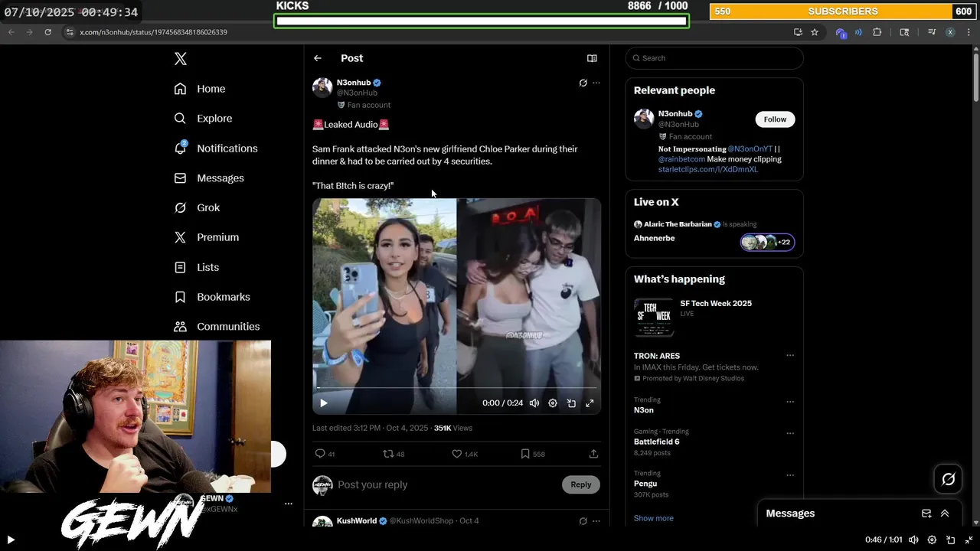Go to Home in the sidebar
This screenshot has height=551, width=980.
click(x=200, y=89)
